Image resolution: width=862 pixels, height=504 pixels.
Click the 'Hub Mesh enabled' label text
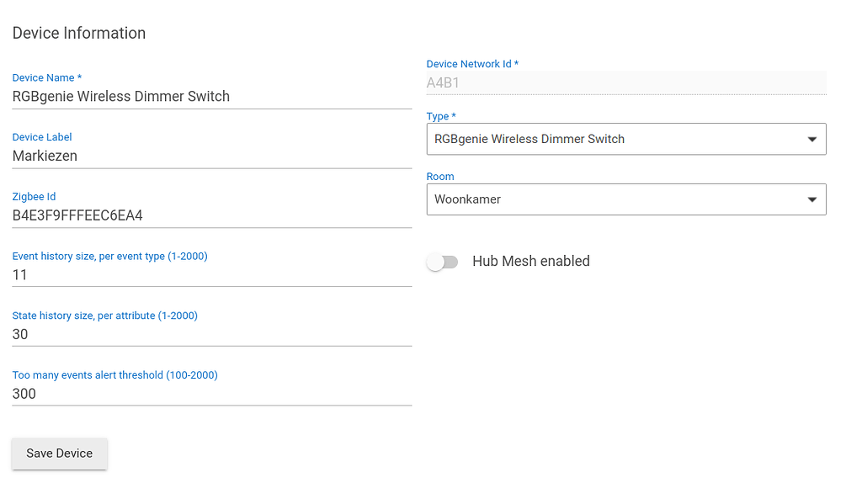(x=530, y=262)
